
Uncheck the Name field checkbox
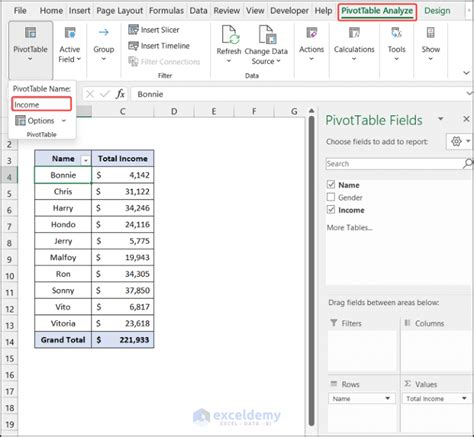click(x=331, y=184)
